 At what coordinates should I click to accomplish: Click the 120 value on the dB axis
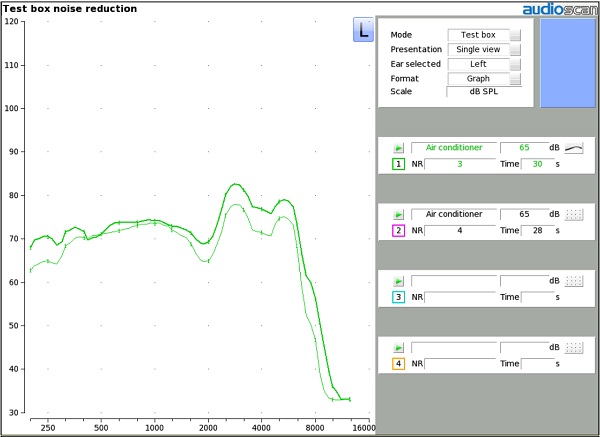click(x=11, y=21)
